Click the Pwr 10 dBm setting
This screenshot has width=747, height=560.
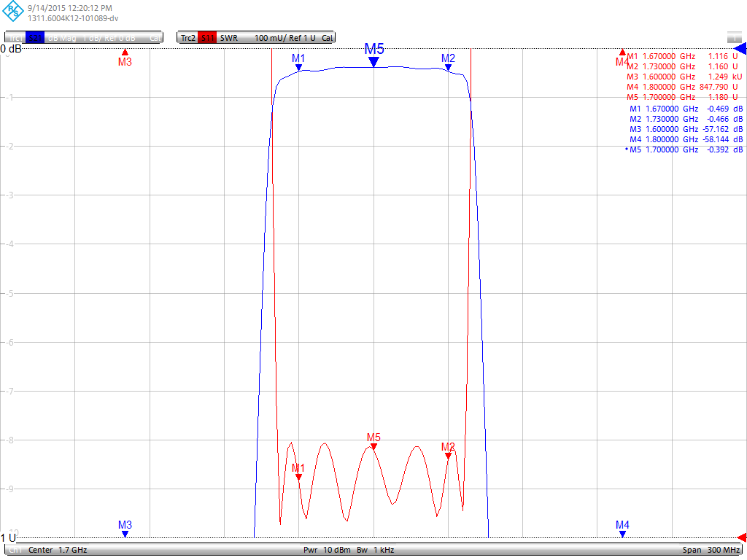point(327,550)
